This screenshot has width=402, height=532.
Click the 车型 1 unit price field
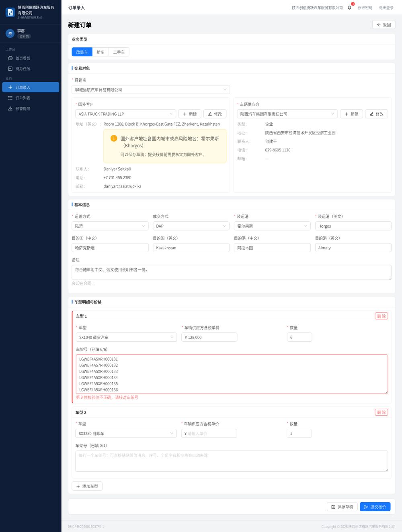[209, 337]
